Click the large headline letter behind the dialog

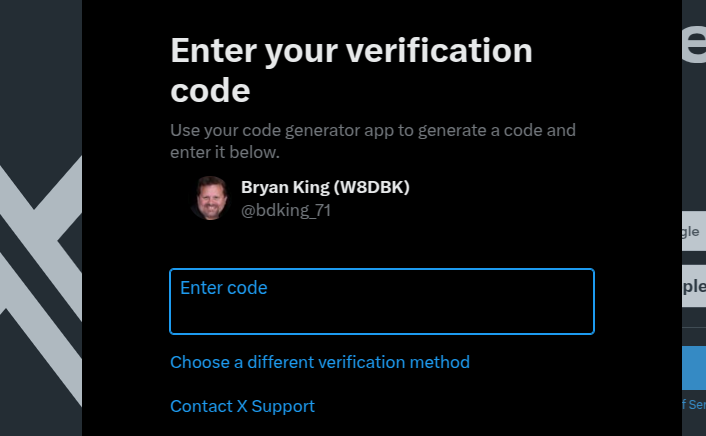coord(693,45)
